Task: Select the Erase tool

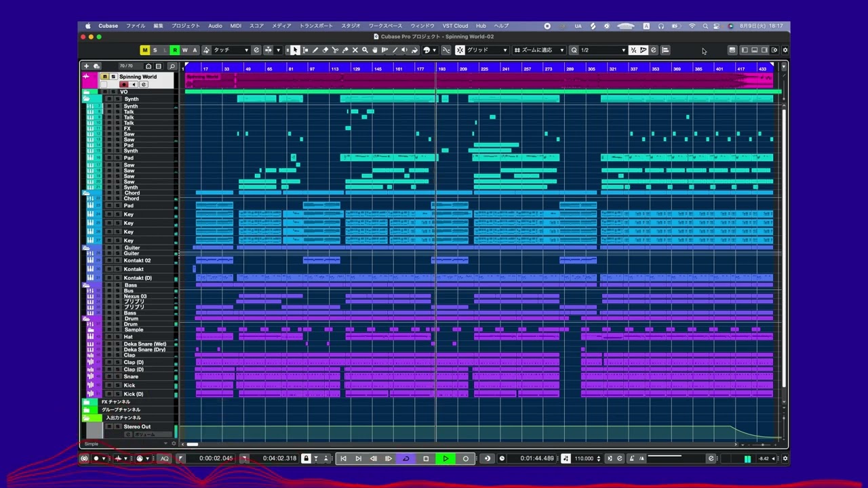Action: [x=325, y=50]
